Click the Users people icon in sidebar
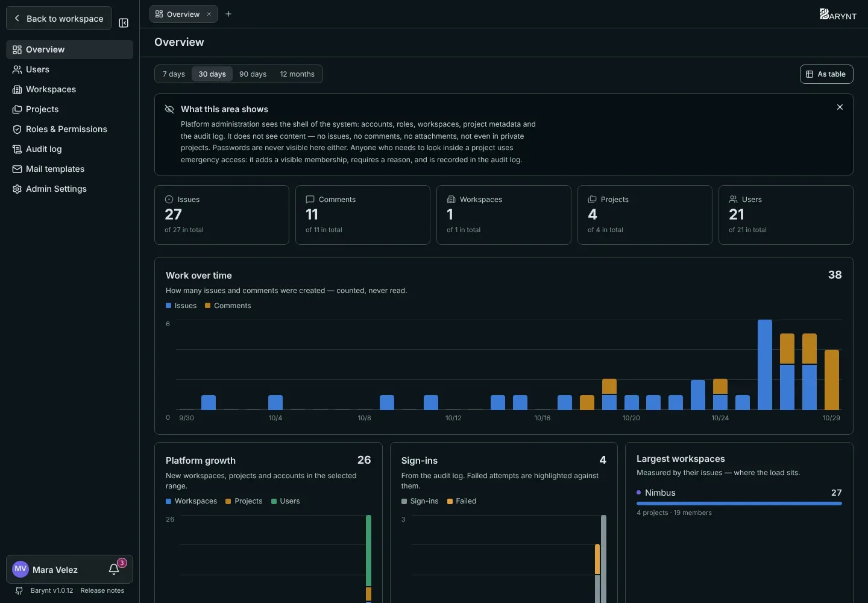This screenshot has height=603, width=868. pyautogui.click(x=17, y=69)
